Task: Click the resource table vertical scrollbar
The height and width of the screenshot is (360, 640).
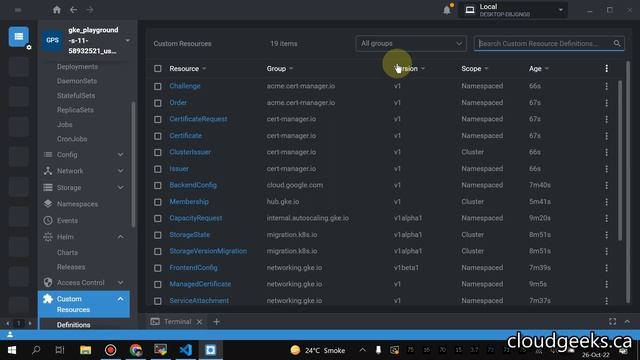Action: pyautogui.click(x=620, y=161)
